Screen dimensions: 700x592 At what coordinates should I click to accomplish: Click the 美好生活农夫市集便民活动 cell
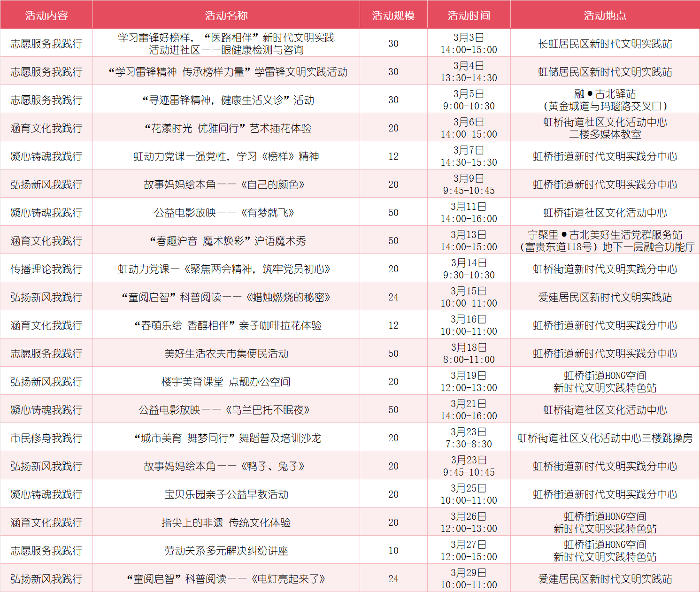227,353
